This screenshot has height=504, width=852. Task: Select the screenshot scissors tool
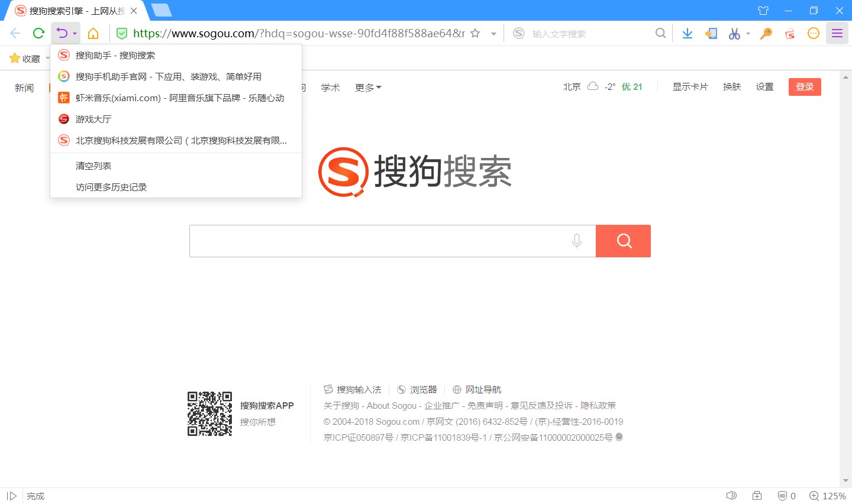(735, 33)
